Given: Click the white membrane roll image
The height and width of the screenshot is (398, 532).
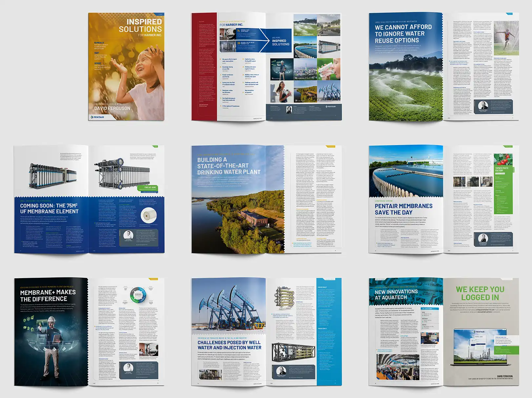Looking at the screenshot, I should (149, 217).
